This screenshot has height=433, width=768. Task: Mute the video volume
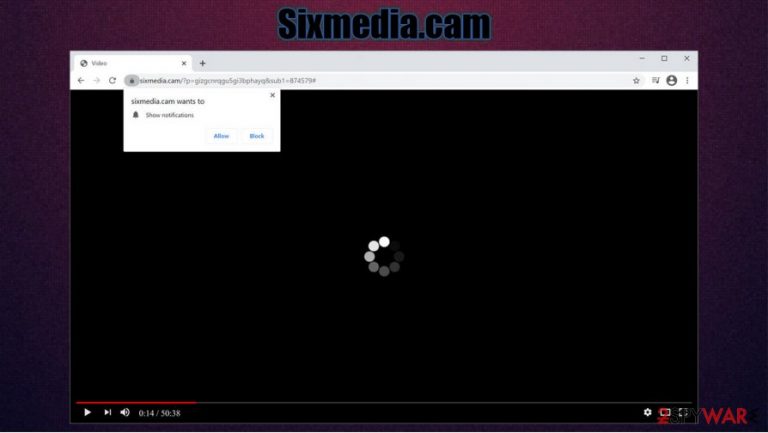click(125, 413)
